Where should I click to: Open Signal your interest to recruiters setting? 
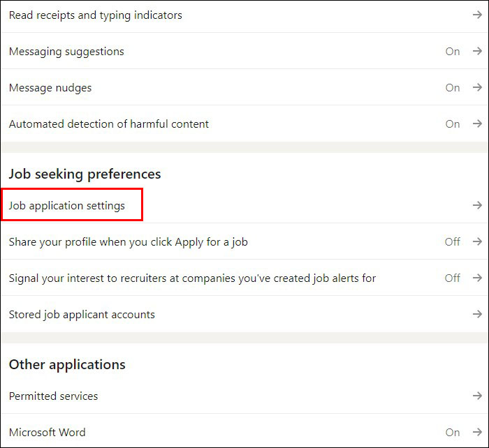tap(192, 278)
